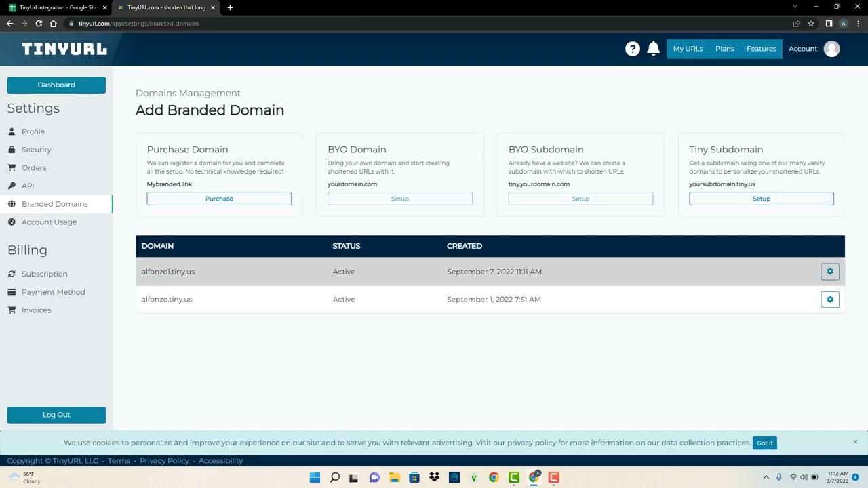The image size is (868, 488).
Task: Open browser home page icon
Action: [54, 24]
